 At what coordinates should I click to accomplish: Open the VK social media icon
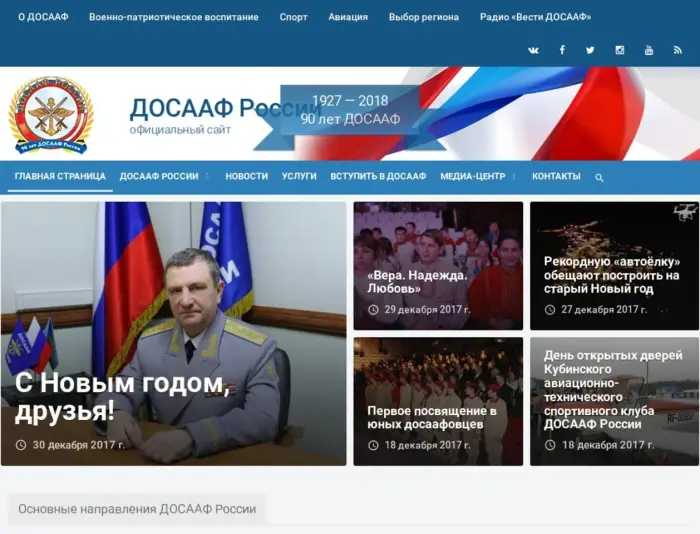click(x=533, y=50)
